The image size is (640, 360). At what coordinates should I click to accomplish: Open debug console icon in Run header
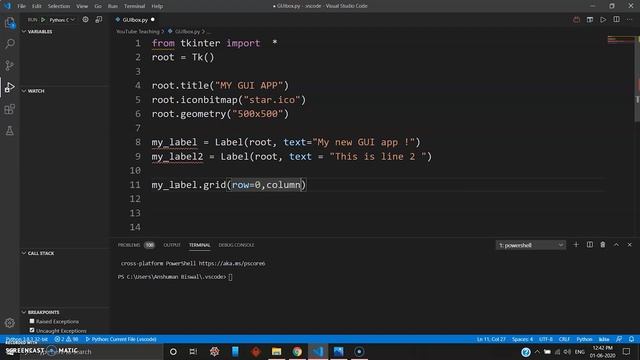click(x=99, y=20)
